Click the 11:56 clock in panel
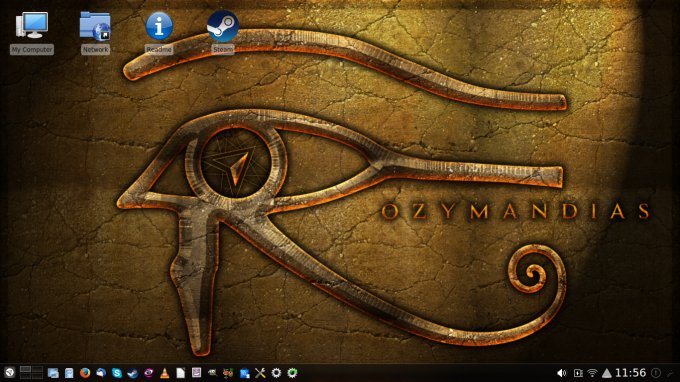Image resolution: width=680 pixels, height=382 pixels. coord(631,373)
